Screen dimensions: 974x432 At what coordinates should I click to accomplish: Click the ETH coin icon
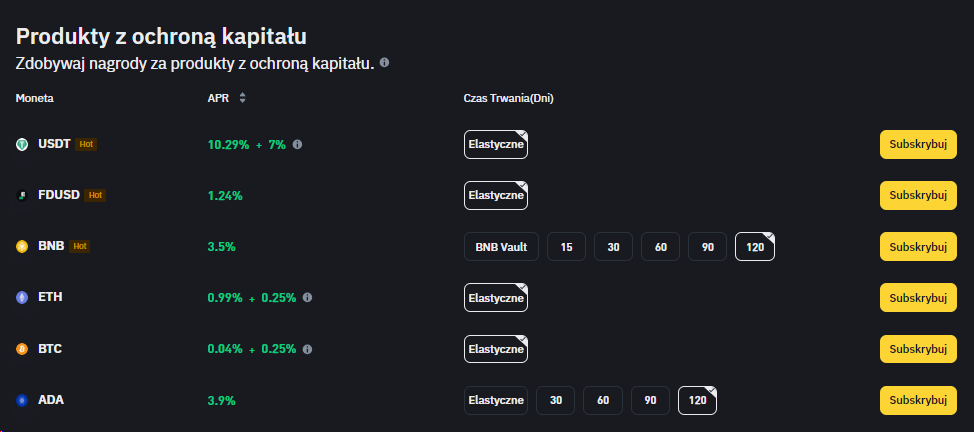click(x=22, y=297)
